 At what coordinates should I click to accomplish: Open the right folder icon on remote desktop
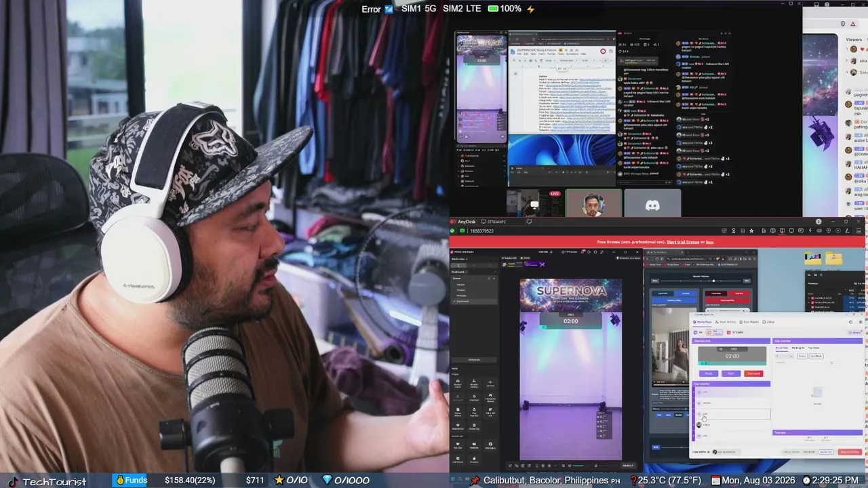[x=834, y=258]
